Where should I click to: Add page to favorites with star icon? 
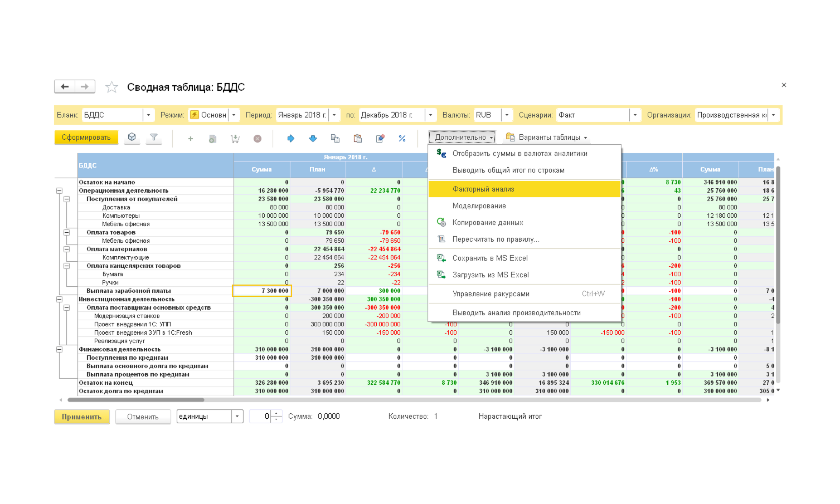coord(111,87)
